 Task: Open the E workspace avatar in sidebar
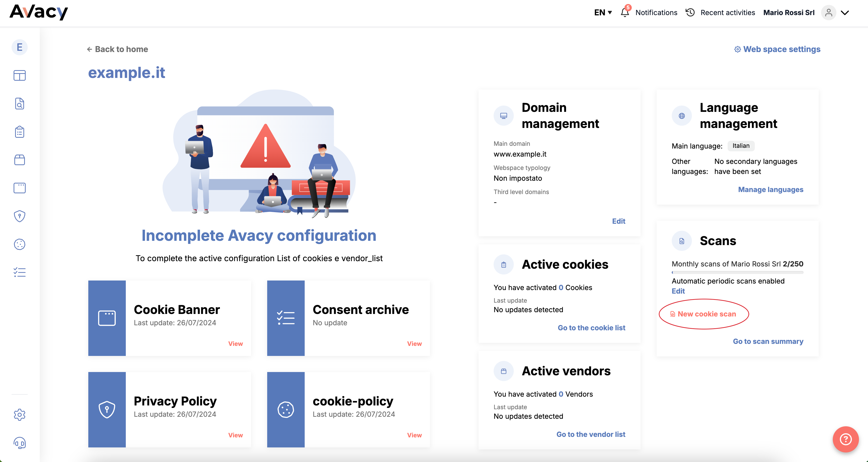(x=20, y=47)
